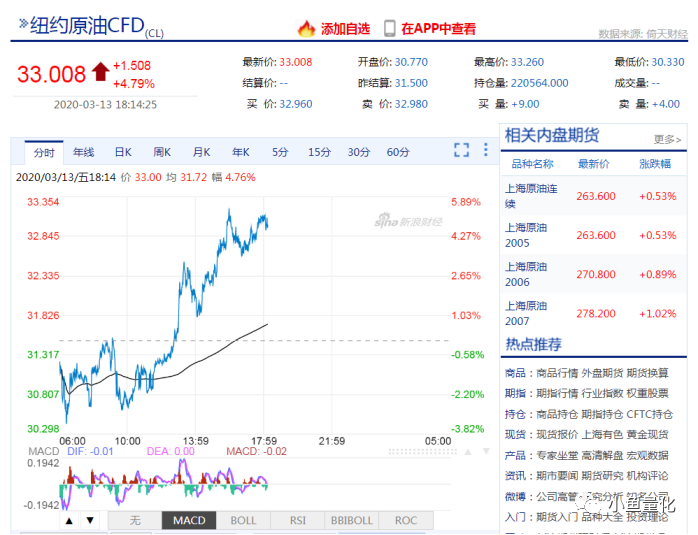Select the BOLL indicator option
This screenshot has width=698, height=535.
pyautogui.click(x=243, y=520)
